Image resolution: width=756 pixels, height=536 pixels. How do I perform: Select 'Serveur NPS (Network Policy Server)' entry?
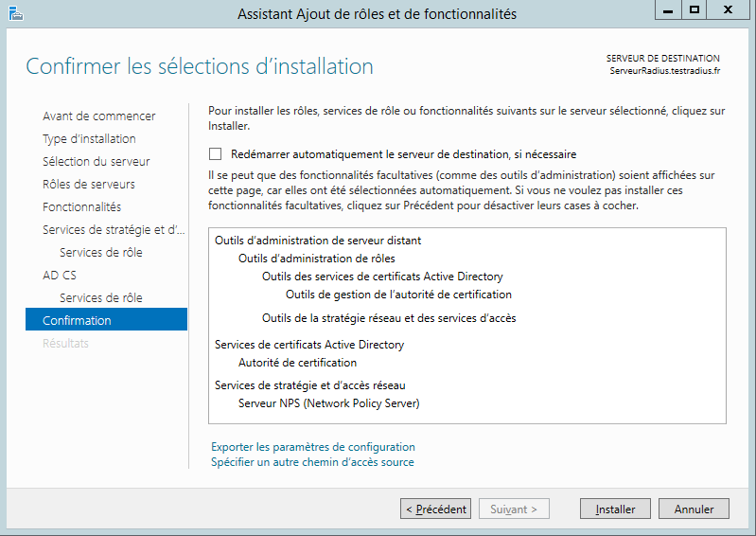(328, 403)
